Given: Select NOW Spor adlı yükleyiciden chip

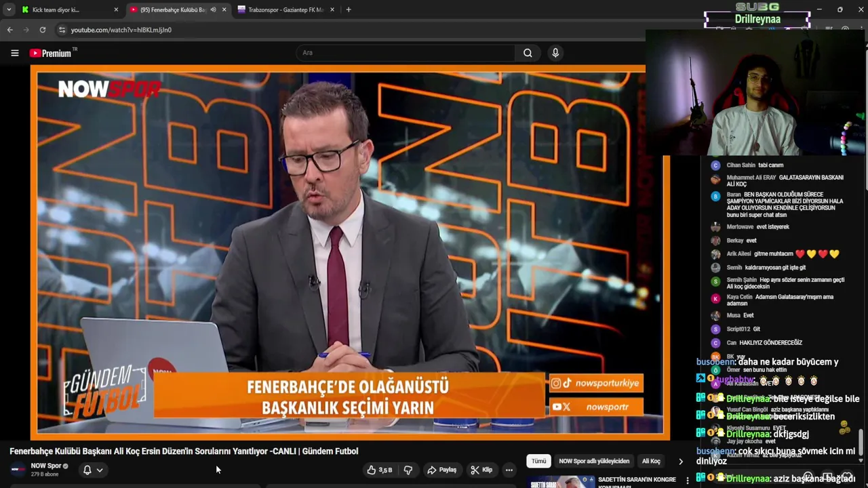Looking at the screenshot, I should [x=594, y=461].
